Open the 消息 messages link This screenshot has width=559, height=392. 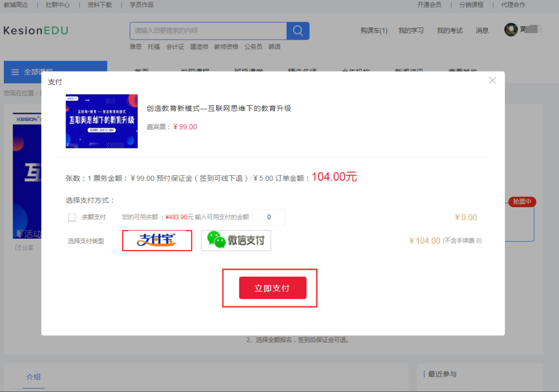(x=482, y=31)
